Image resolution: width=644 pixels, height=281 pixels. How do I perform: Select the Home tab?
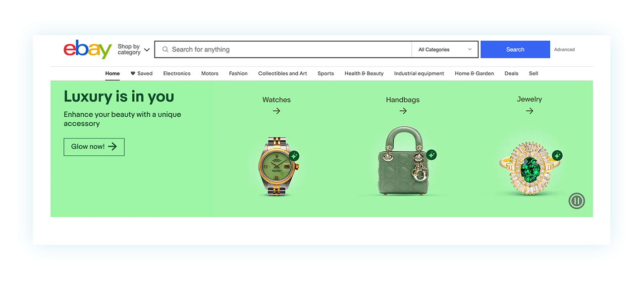[112, 73]
